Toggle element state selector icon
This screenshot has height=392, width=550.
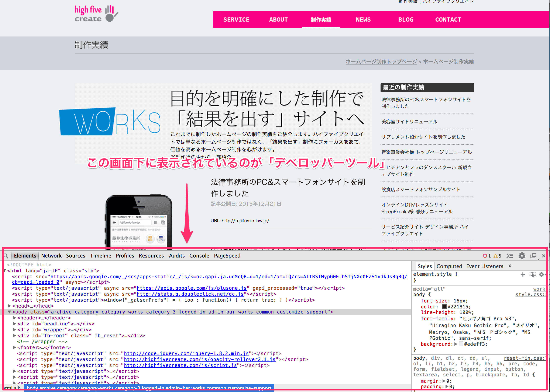tap(532, 274)
